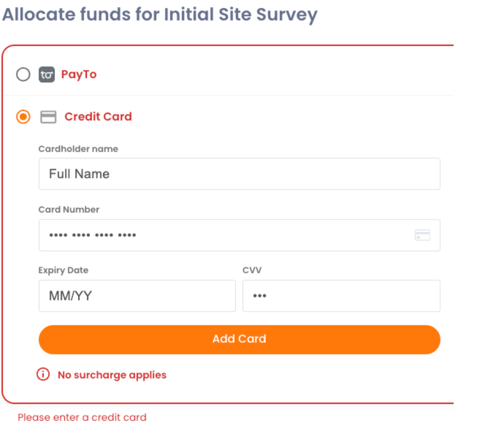Click the Expiry Date label

(x=63, y=270)
